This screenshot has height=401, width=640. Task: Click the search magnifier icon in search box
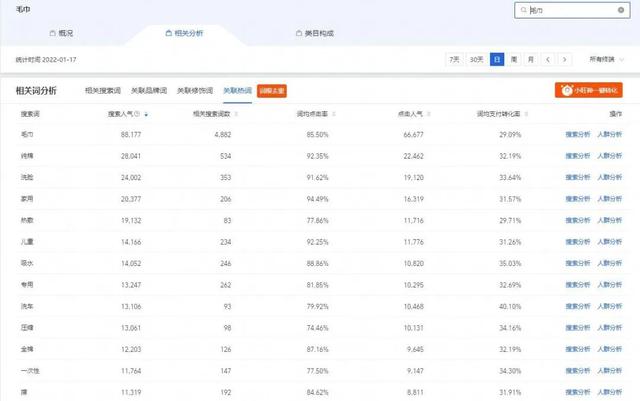[x=522, y=9]
